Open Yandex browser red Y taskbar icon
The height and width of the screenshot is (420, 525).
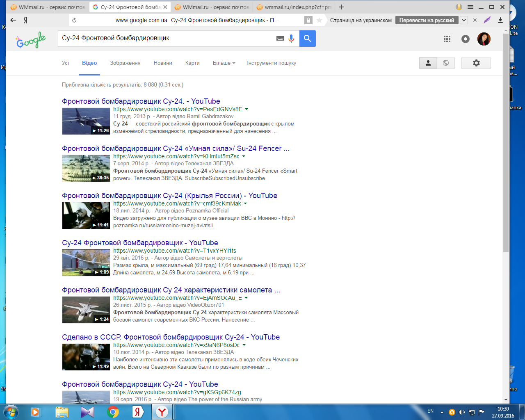click(x=162, y=412)
